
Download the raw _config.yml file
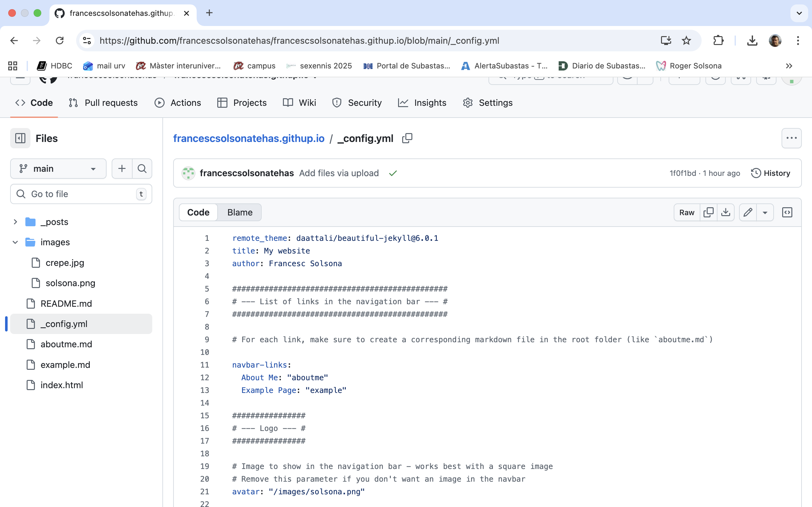point(725,212)
